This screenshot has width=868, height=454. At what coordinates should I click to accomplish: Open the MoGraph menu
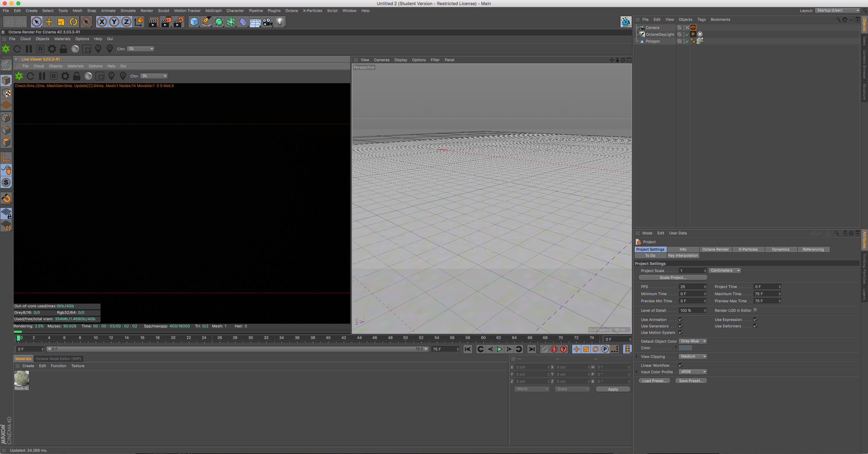point(213,11)
